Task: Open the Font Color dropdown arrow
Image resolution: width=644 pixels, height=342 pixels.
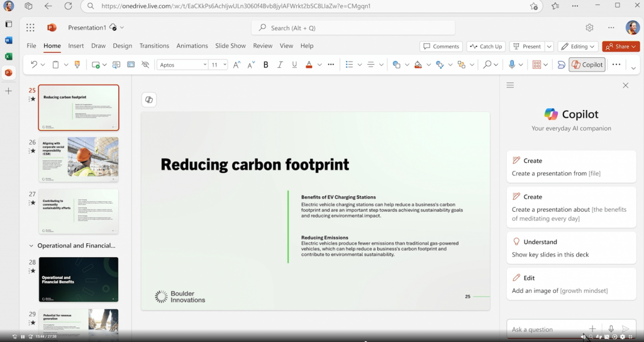Action: point(319,65)
